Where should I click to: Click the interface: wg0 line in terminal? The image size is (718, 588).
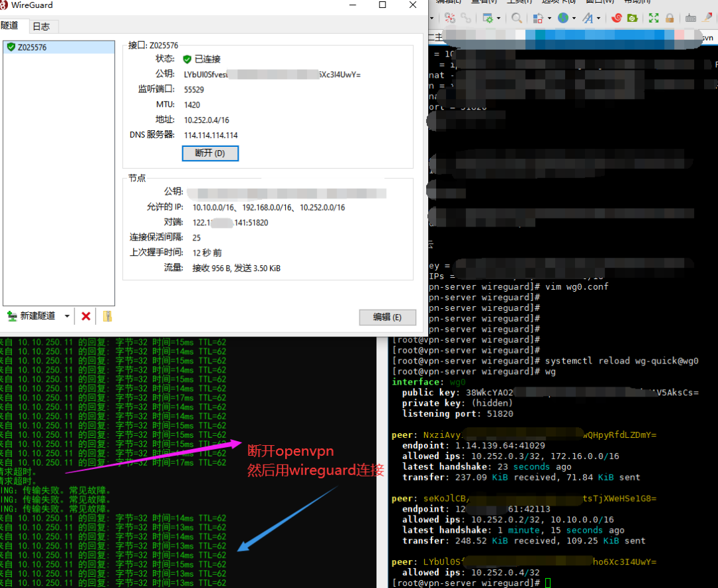click(429, 382)
